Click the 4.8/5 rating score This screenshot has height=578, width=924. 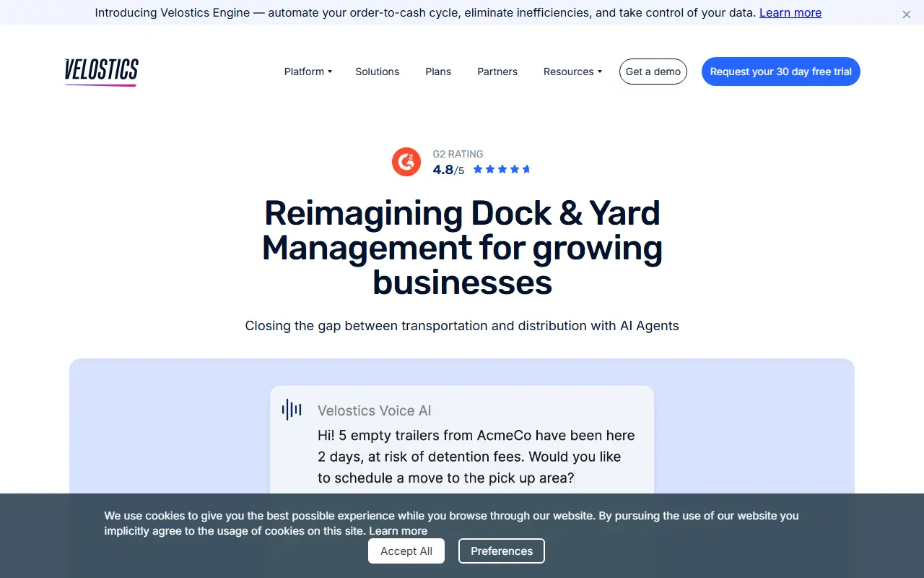(x=448, y=171)
